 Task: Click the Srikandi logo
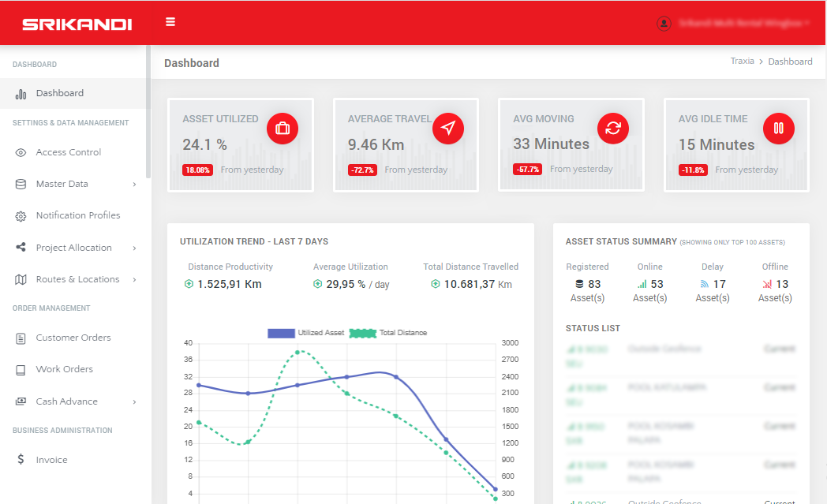pos(77,24)
